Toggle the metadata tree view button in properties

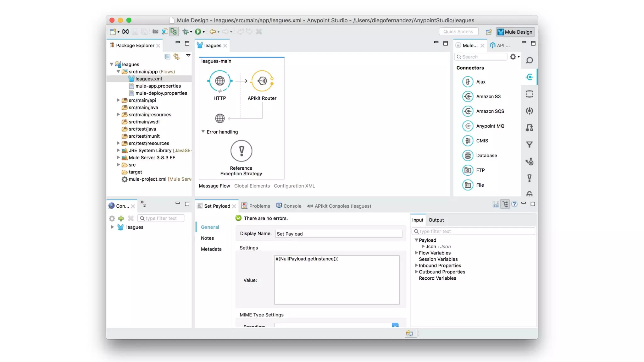tap(505, 204)
